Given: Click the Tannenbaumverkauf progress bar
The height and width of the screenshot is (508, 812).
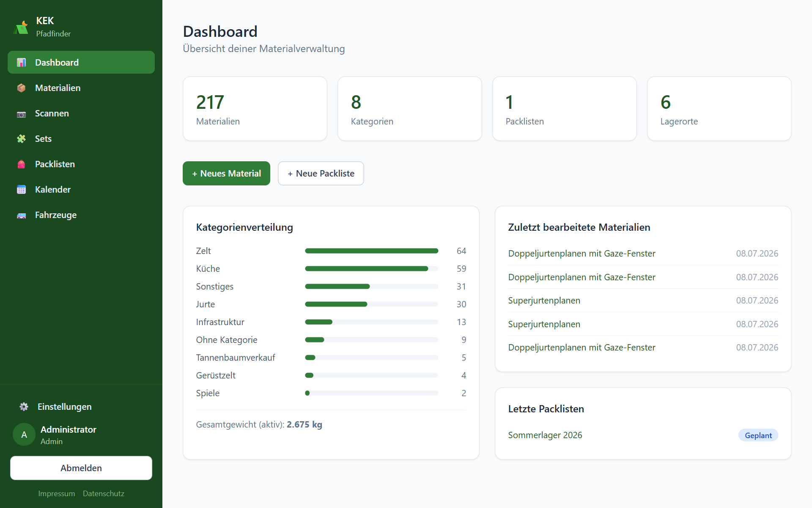Looking at the screenshot, I should tap(372, 358).
